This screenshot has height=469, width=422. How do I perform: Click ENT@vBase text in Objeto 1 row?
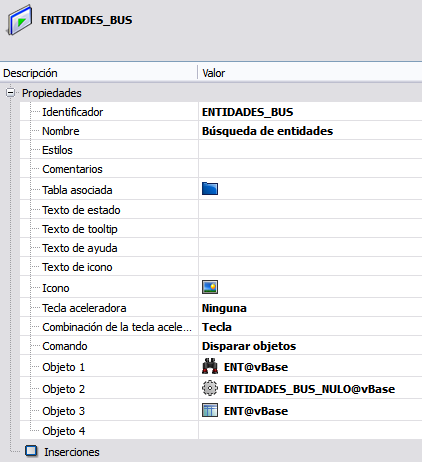click(256, 367)
